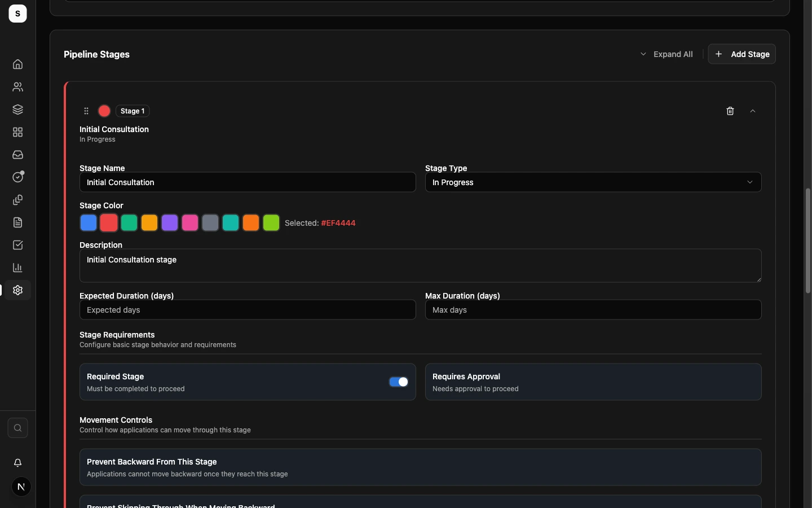Select the teal stage color swatch

[231, 223]
